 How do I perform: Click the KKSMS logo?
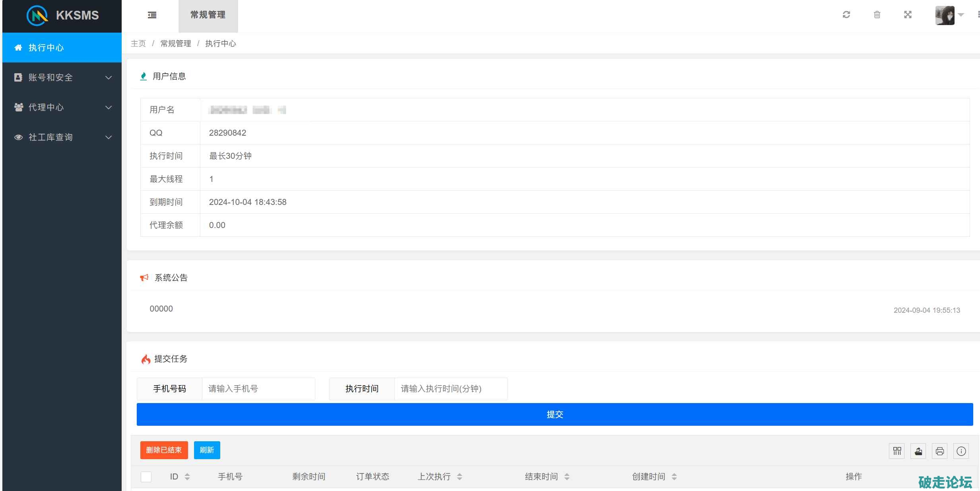[62, 15]
